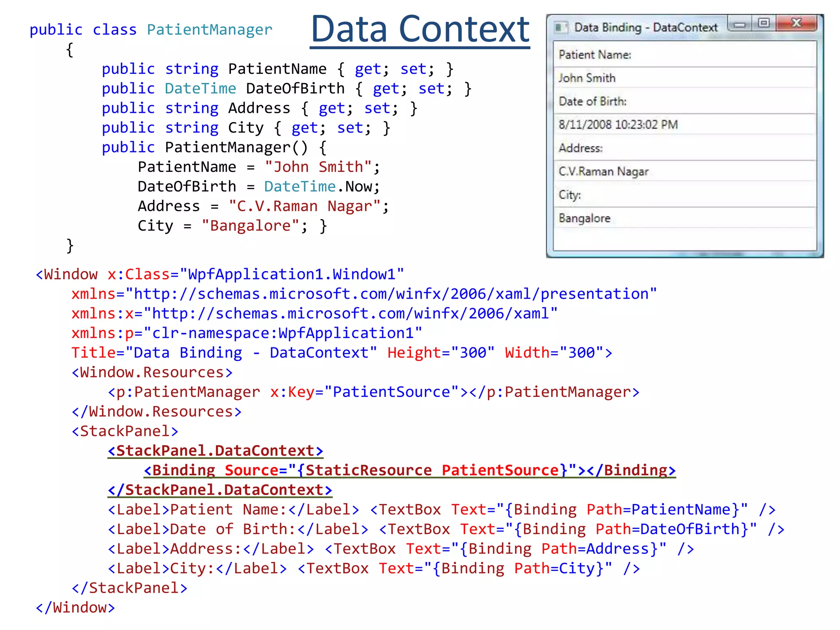The width and height of the screenshot is (840, 630).
Task: Click the 'City:' label in the window
Action: point(570,195)
